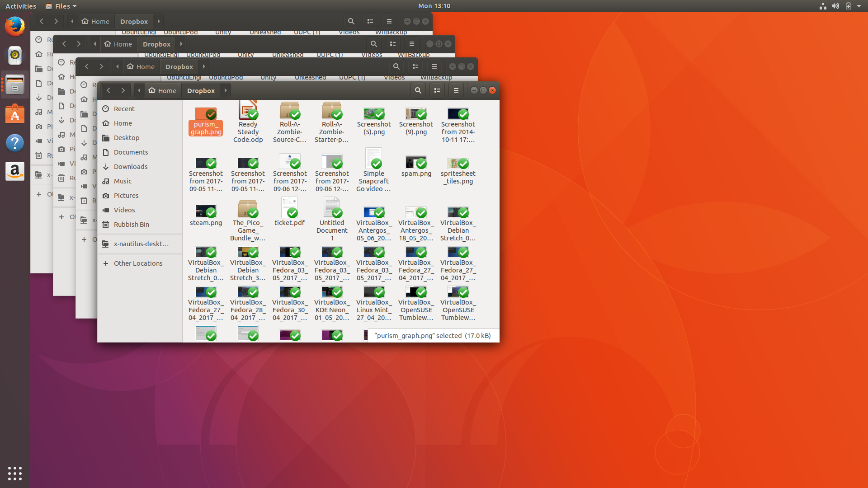Open Rubbish Bin from sidebar

coord(131,225)
